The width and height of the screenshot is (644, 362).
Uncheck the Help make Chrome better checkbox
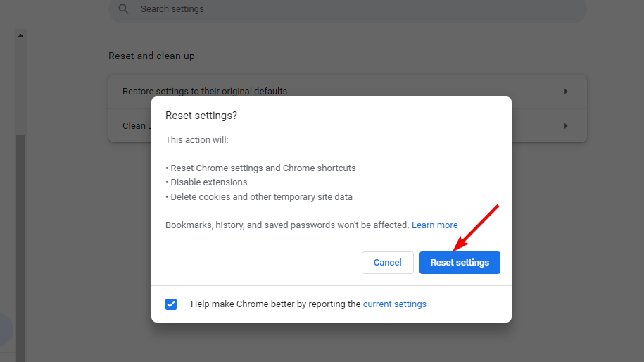(171, 304)
